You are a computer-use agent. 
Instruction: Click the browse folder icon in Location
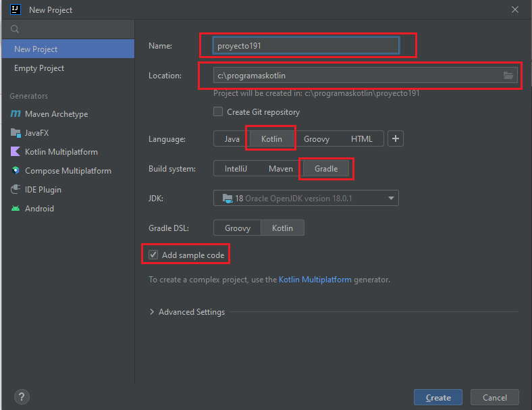click(x=508, y=76)
